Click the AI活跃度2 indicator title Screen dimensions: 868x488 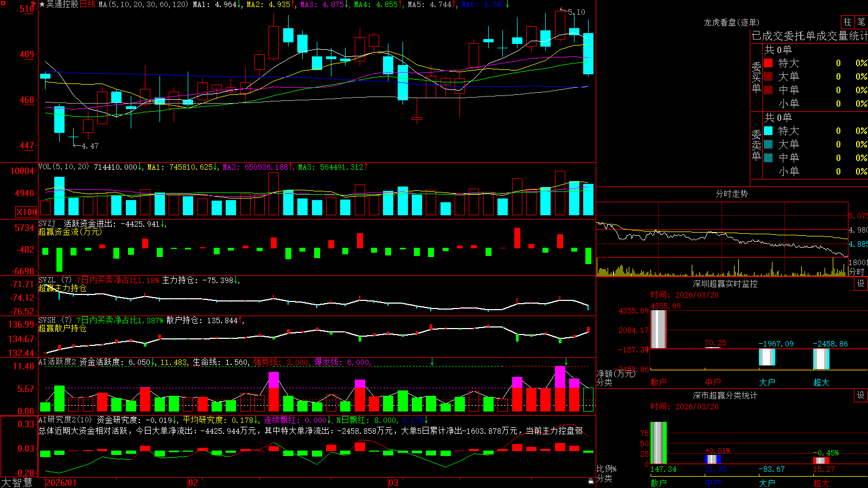pyautogui.click(x=58, y=362)
